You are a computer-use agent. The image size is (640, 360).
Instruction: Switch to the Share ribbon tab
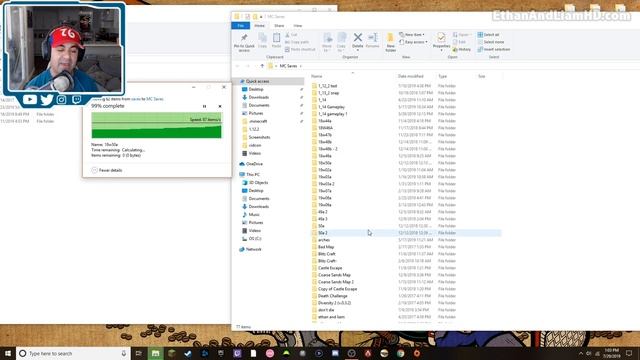coord(279,26)
